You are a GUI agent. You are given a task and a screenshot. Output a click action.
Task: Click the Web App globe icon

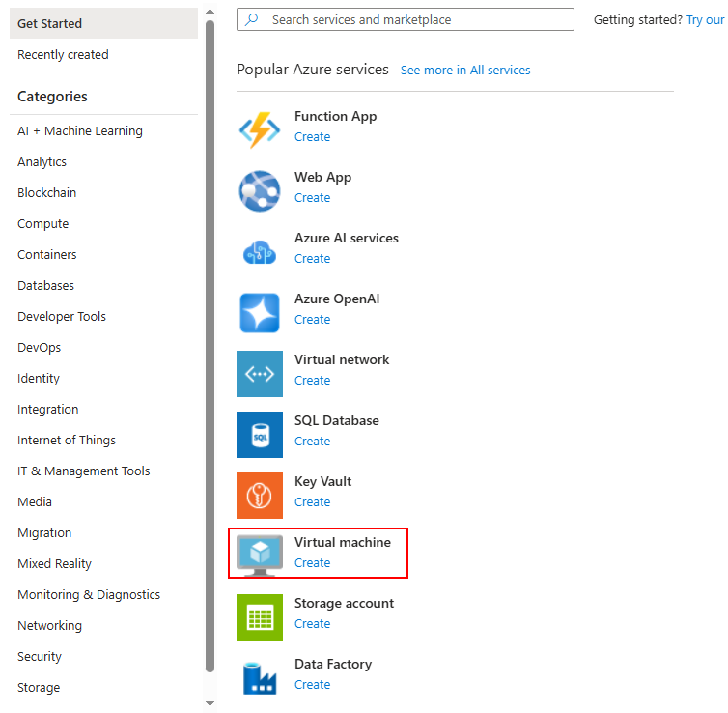click(260, 191)
